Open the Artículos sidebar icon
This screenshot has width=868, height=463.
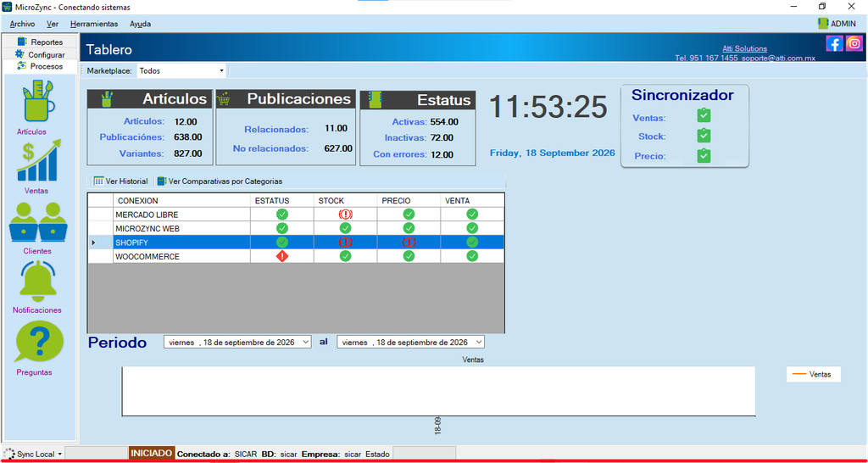[39, 102]
